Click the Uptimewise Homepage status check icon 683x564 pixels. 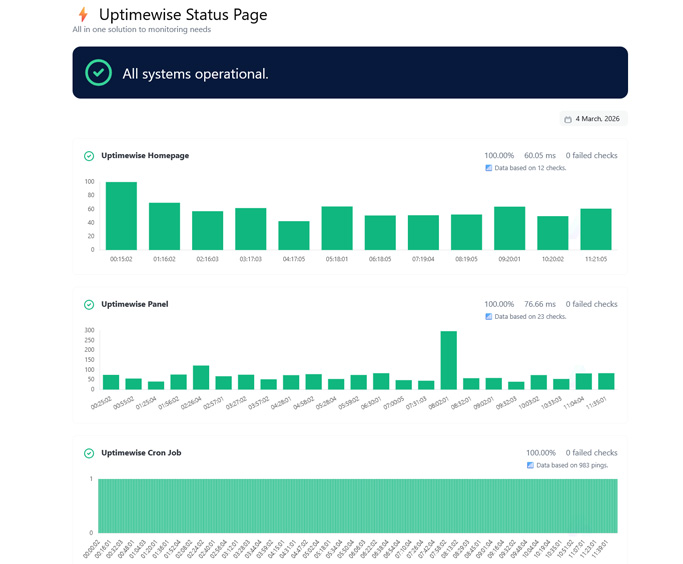tap(89, 156)
